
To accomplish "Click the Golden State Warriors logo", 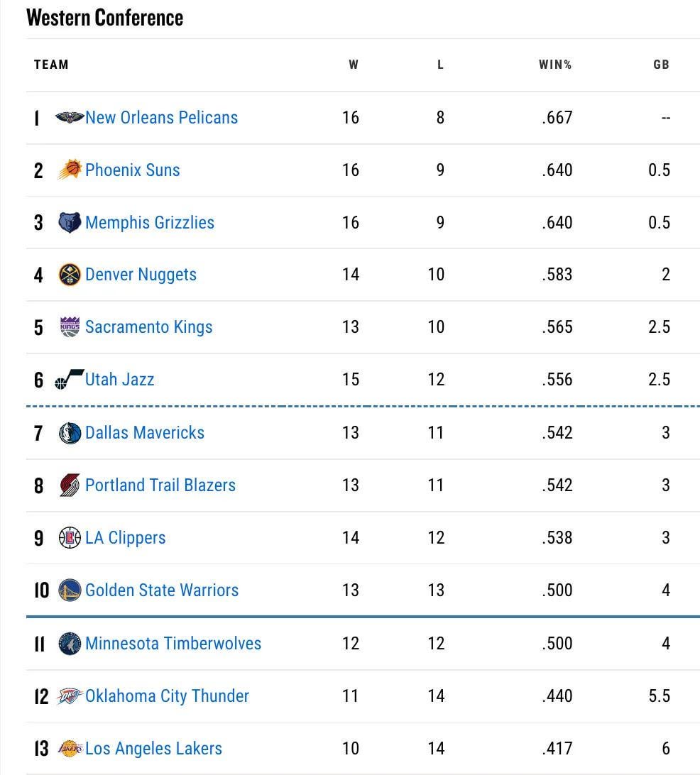I will (x=70, y=590).
